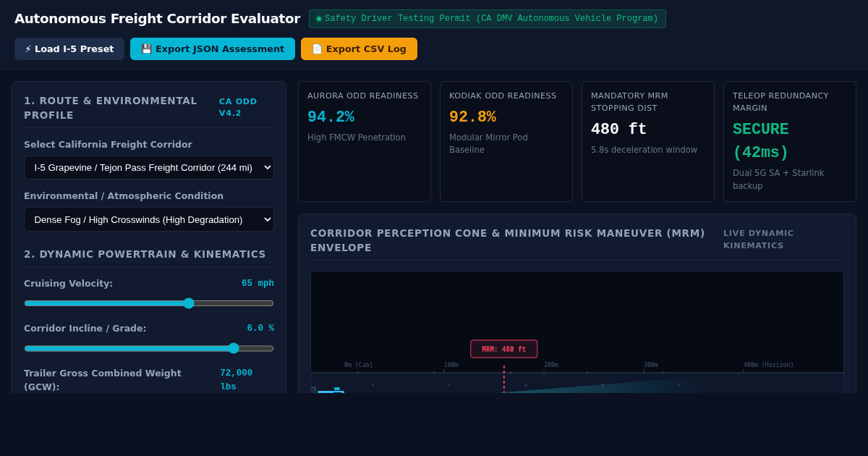Click document icon on Export CSV Log
Viewport: 868px width, 456px height.
click(317, 49)
